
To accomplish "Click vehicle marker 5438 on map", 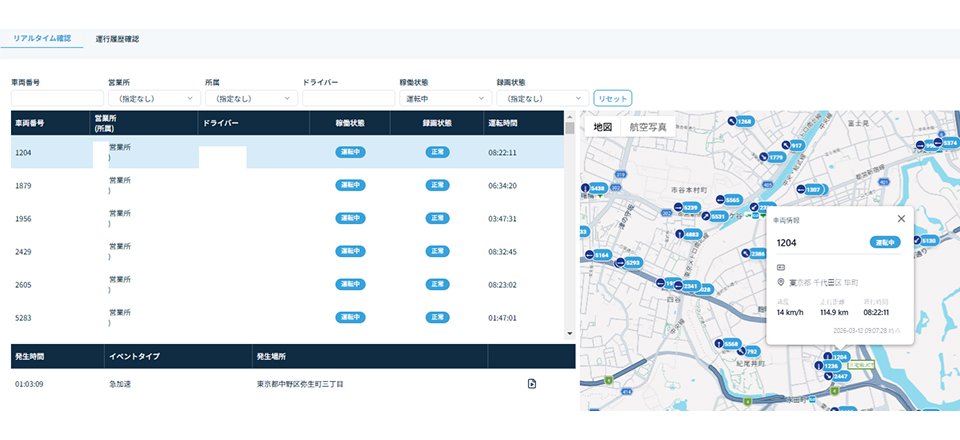I will pyautogui.click(x=593, y=188).
